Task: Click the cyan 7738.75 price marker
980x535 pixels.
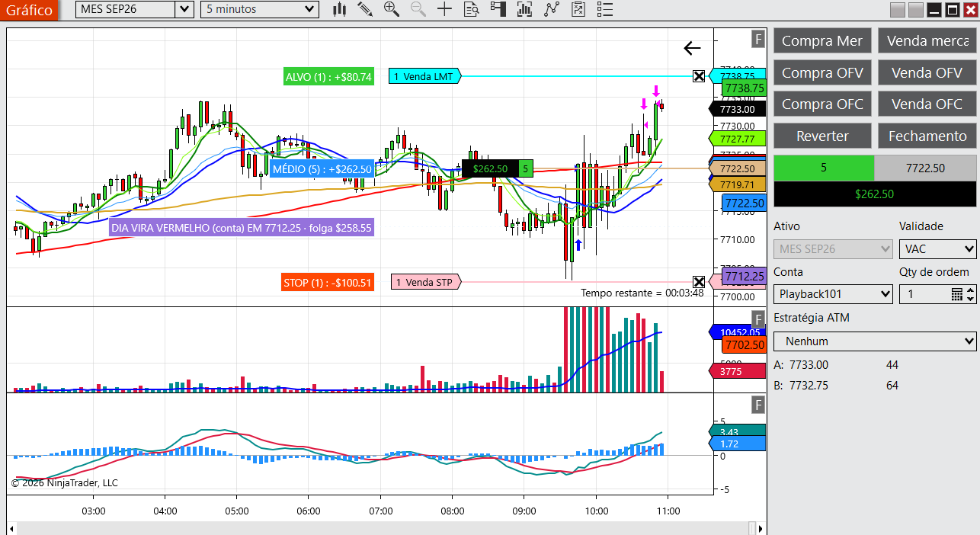Action: tap(736, 75)
